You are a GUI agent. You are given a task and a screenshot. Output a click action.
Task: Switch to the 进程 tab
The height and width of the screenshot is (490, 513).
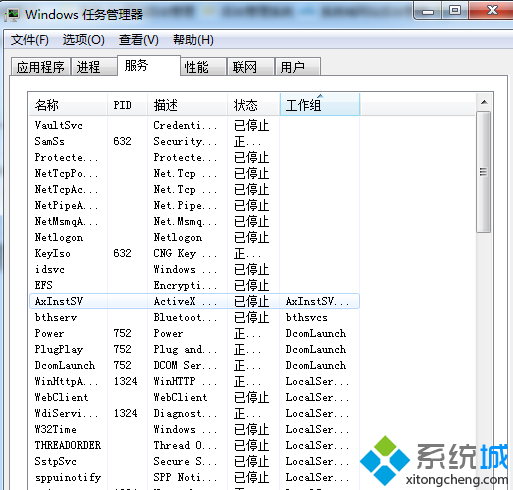coord(94,67)
